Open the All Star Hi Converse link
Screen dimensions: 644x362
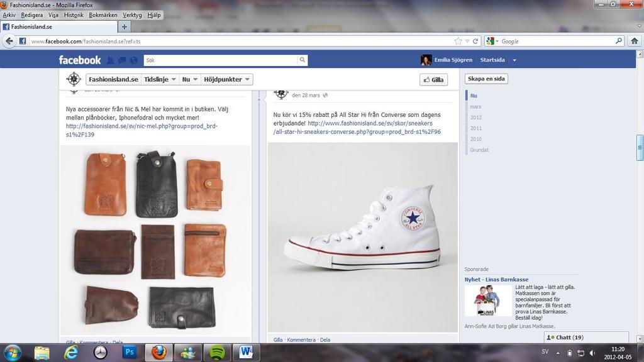pos(357,127)
